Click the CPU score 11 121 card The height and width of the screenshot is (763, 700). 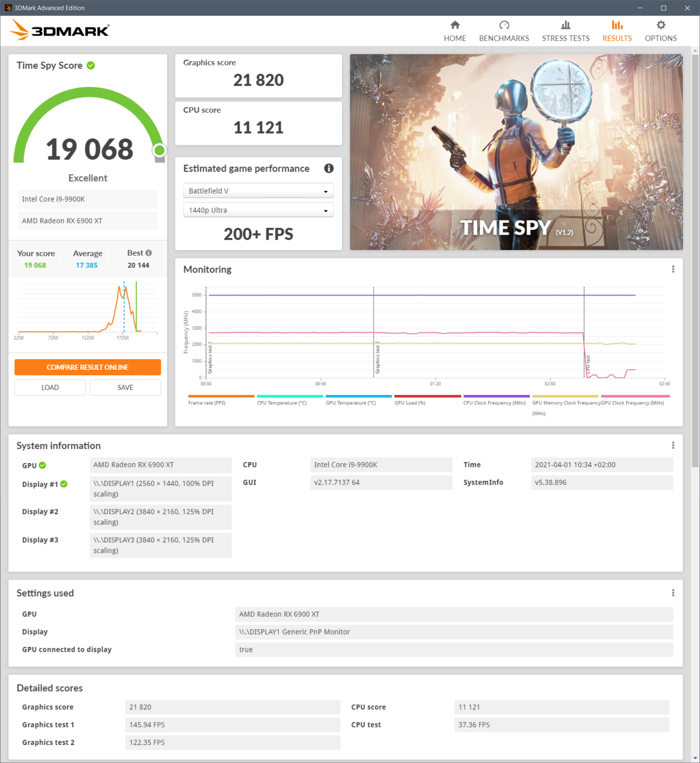[258, 123]
